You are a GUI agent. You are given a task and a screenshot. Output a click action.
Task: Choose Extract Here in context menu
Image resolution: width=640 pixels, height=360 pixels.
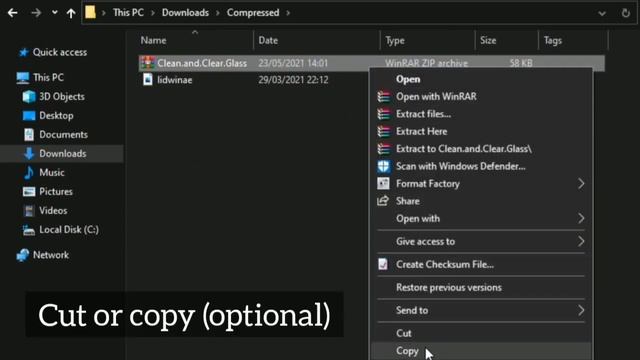(x=421, y=131)
